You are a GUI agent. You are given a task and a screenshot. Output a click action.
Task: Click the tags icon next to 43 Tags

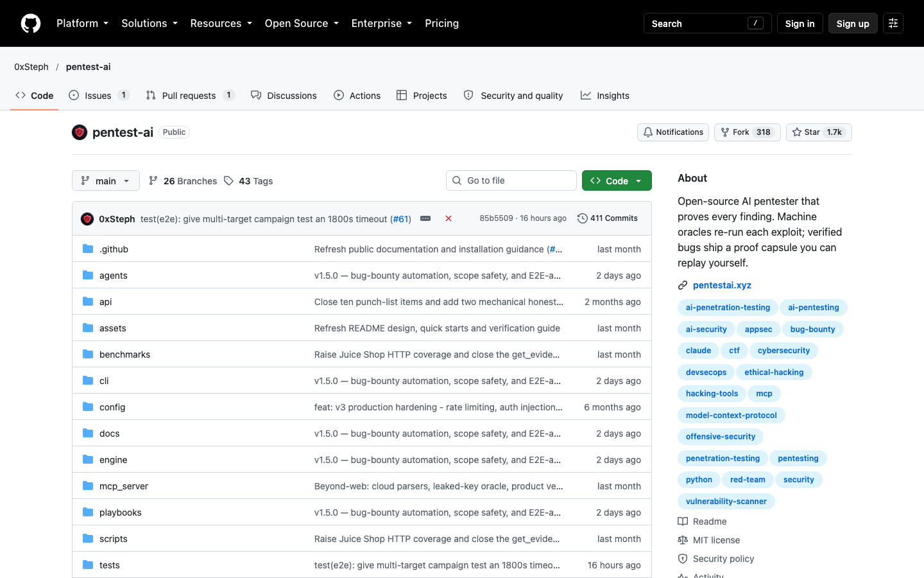click(x=228, y=180)
